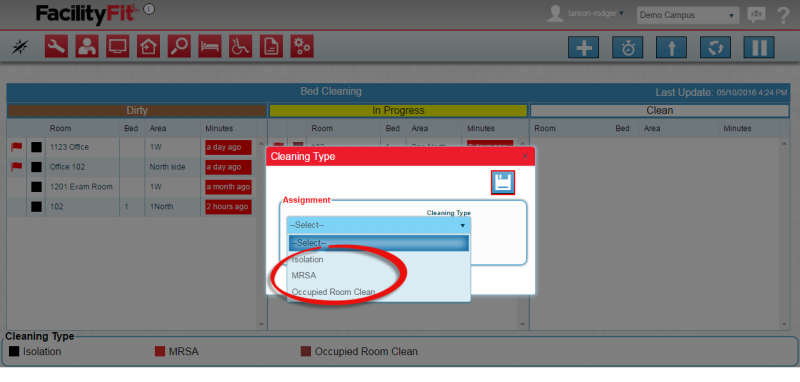The image size is (800, 382).
Task: Sort Clean list by Room header
Action: click(x=545, y=129)
